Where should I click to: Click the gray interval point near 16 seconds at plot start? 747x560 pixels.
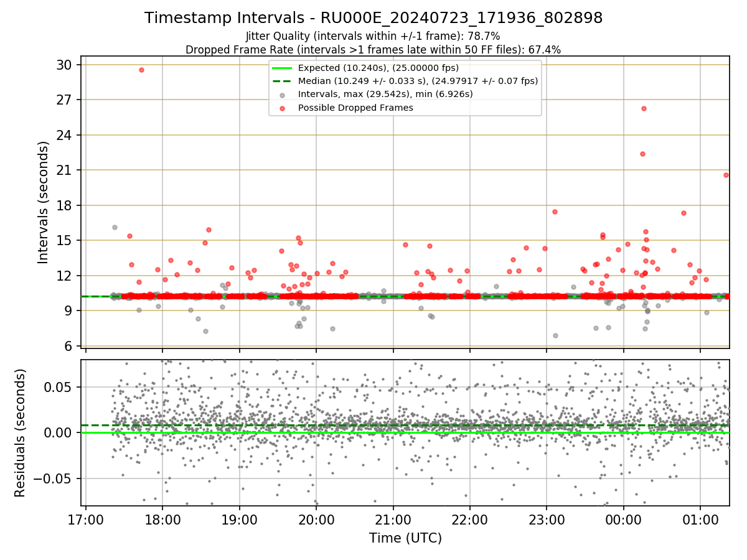115,227
